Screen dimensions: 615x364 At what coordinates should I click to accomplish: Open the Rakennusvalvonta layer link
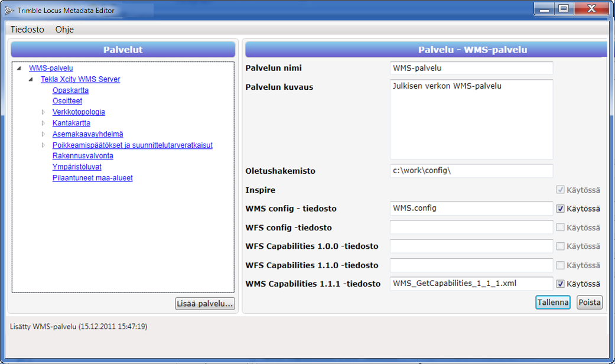pyautogui.click(x=83, y=156)
